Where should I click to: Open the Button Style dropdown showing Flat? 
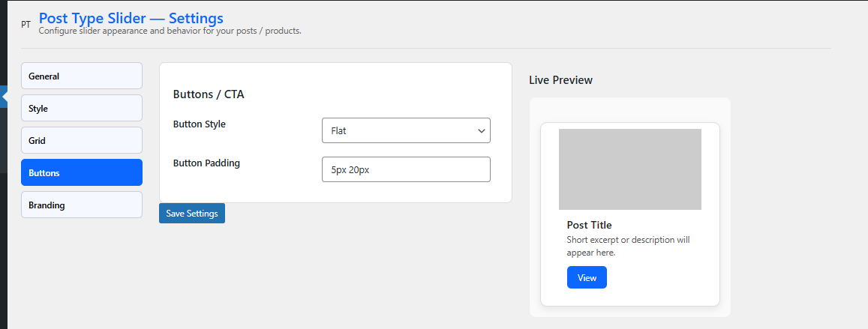pyautogui.click(x=405, y=130)
